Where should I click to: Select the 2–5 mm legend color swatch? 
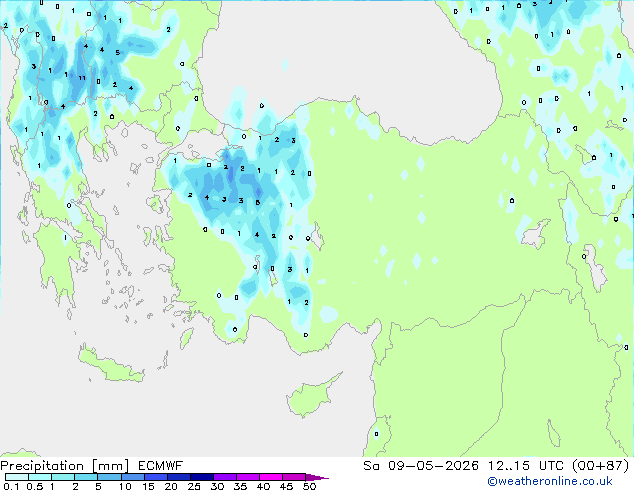pyautogui.click(x=86, y=477)
